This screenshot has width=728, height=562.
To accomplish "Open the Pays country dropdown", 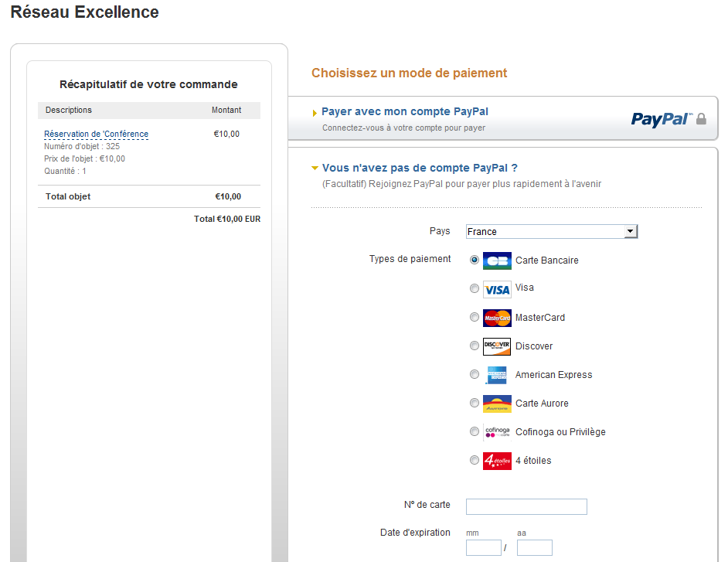I will (x=552, y=231).
